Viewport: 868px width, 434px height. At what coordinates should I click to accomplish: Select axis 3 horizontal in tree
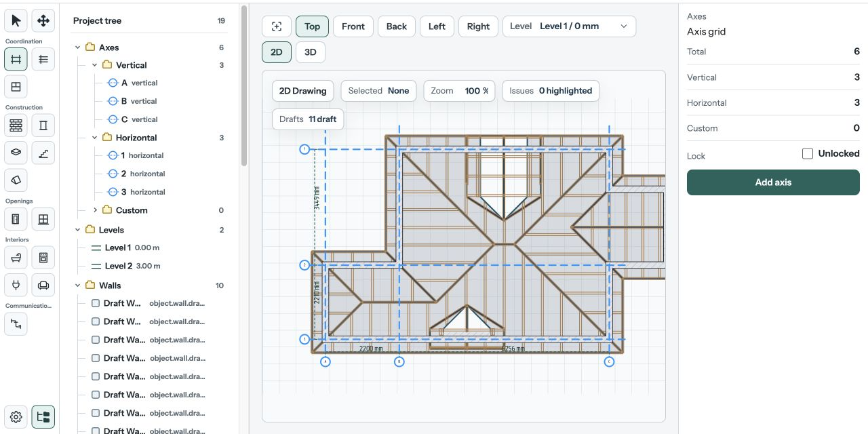click(143, 192)
